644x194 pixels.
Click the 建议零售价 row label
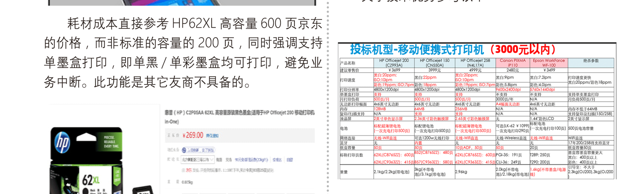pos(350,70)
